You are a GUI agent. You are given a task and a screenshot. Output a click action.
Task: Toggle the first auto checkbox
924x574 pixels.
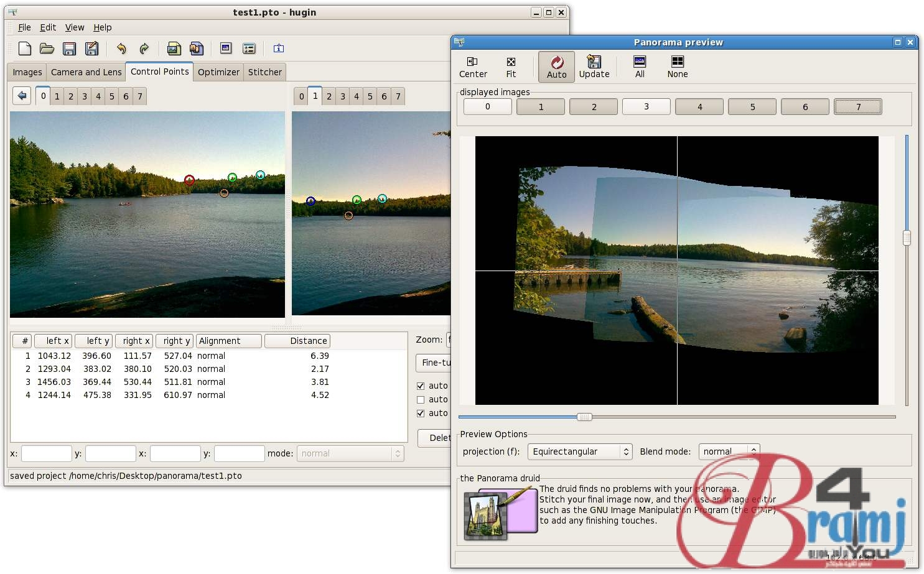421,386
